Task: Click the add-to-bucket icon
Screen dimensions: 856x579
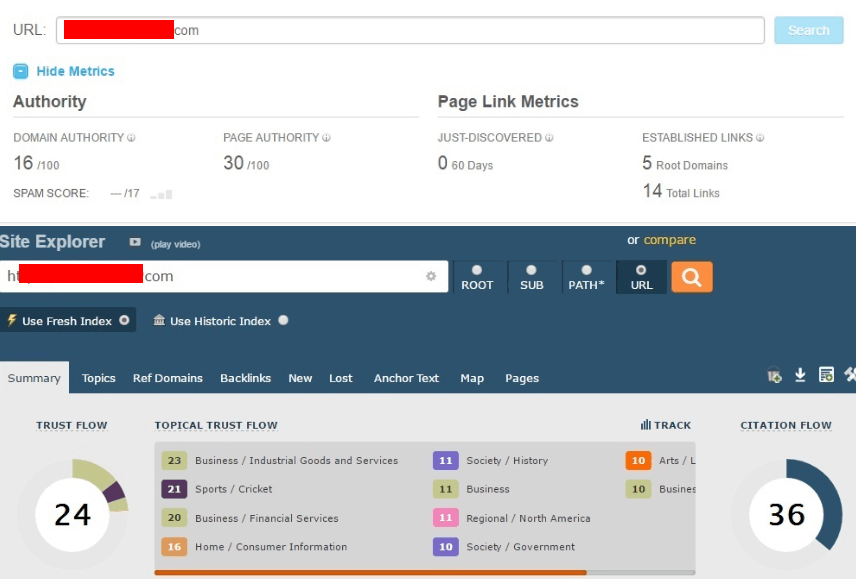Action: pos(774,375)
